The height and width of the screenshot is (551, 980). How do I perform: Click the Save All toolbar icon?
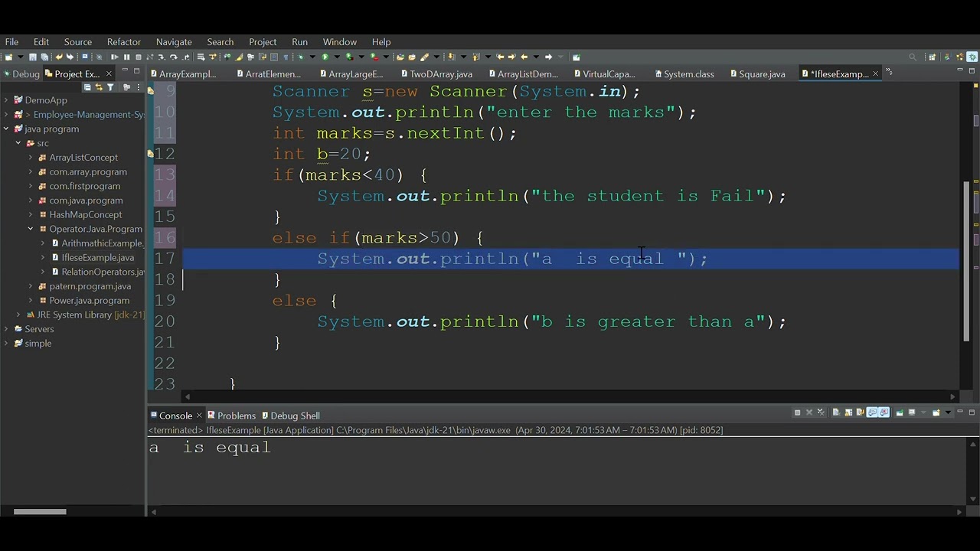(44, 57)
